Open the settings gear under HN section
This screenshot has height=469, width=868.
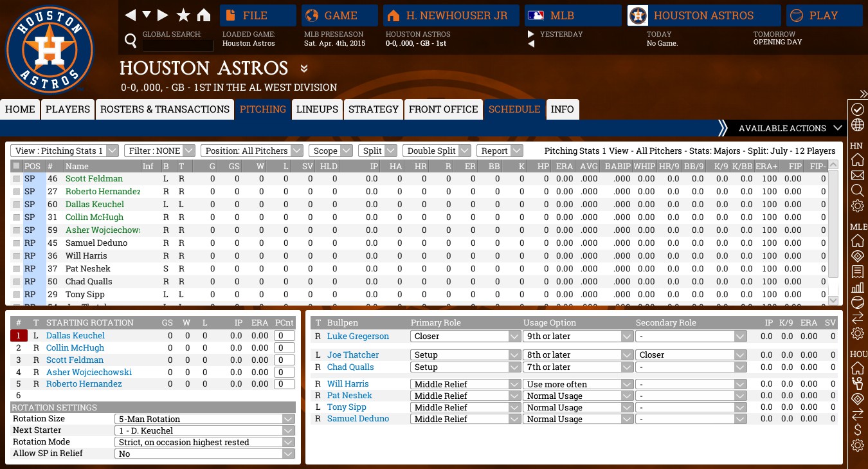pos(857,206)
